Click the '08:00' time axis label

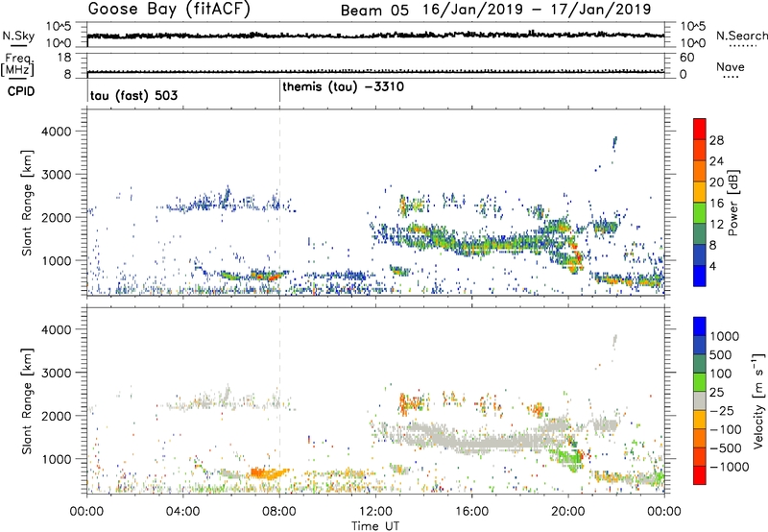pos(279,512)
